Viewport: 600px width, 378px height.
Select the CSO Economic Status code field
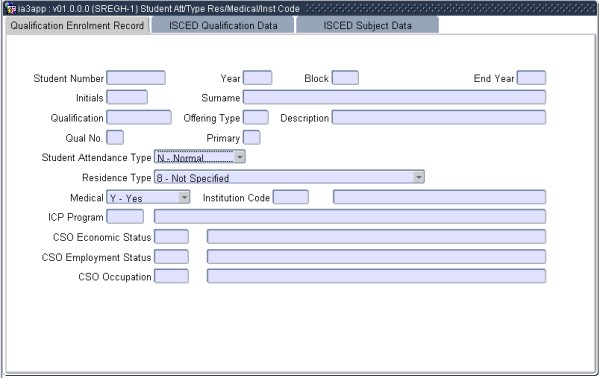click(171, 237)
